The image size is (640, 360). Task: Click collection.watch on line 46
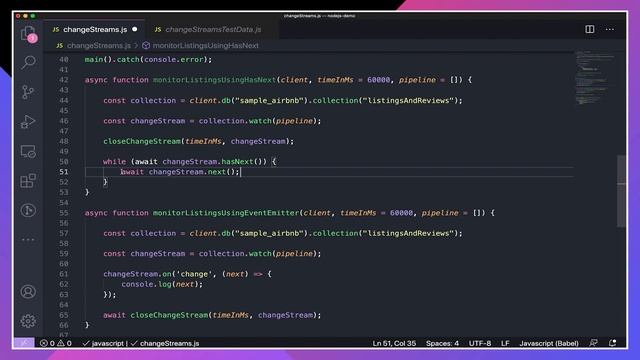pyautogui.click(x=235, y=121)
